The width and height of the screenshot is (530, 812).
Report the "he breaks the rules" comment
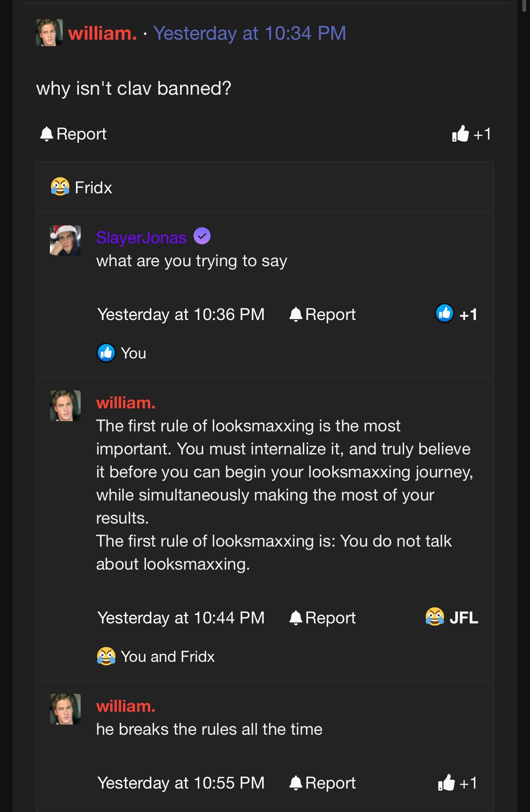point(323,783)
